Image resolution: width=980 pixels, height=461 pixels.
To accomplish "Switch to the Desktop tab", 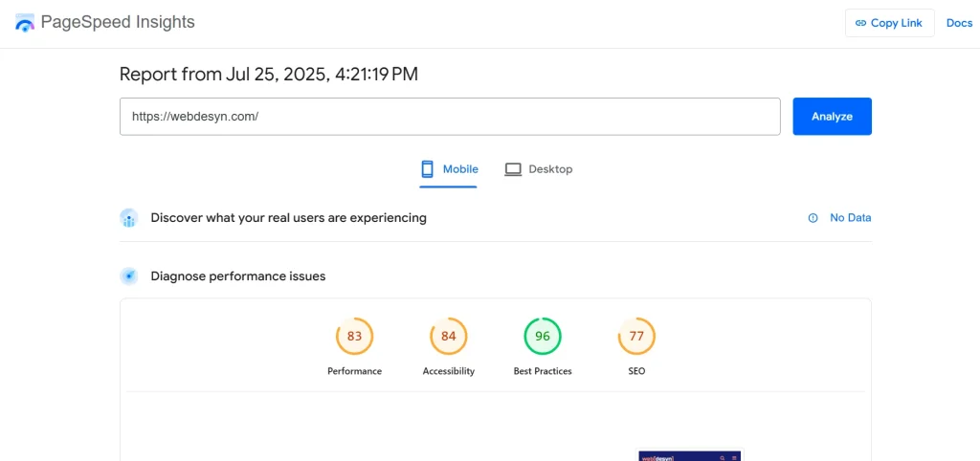I will pos(539,169).
